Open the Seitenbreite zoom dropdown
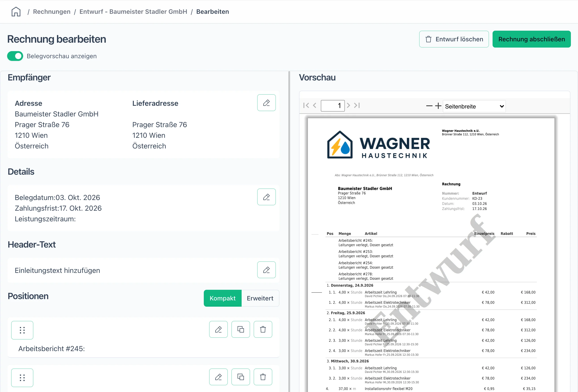 tap(474, 106)
